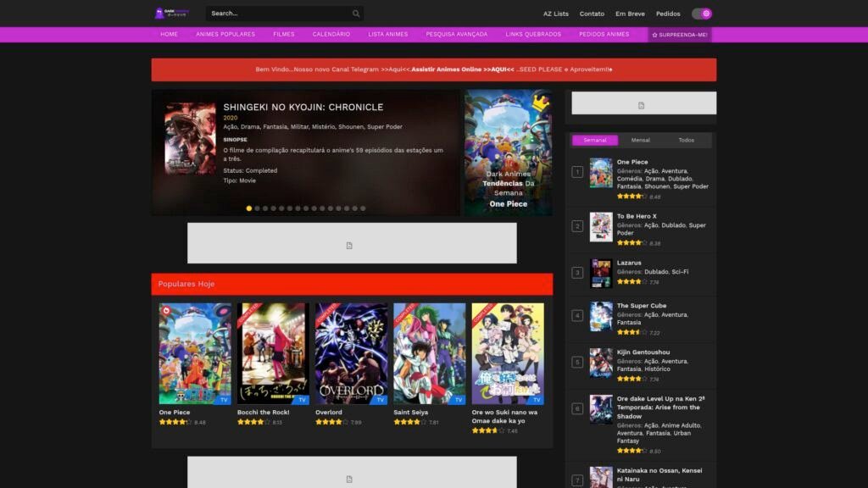Click Sci-Fi genre under Lazarus

tap(680, 272)
